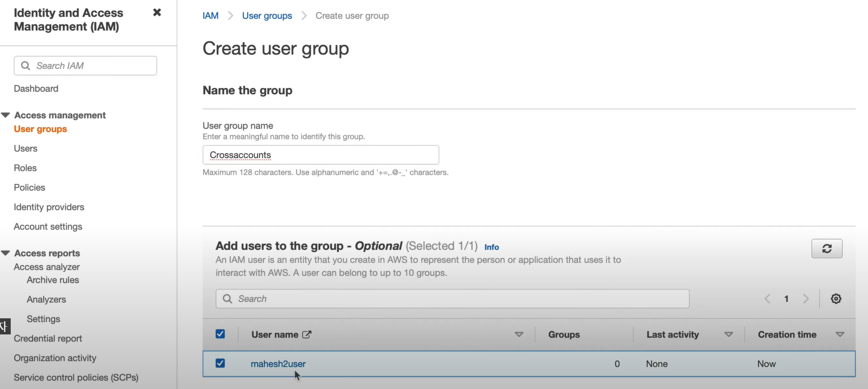Collapse the Access management section
The height and width of the screenshot is (389, 868).
pyautogui.click(x=6, y=115)
